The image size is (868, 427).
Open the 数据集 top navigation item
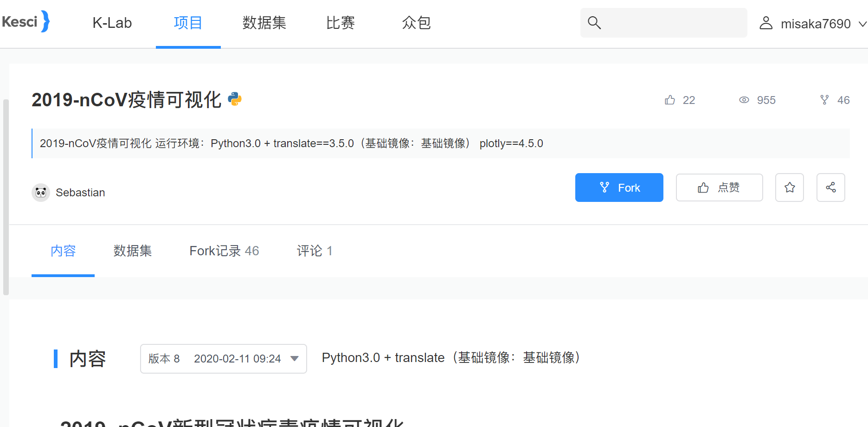click(264, 23)
